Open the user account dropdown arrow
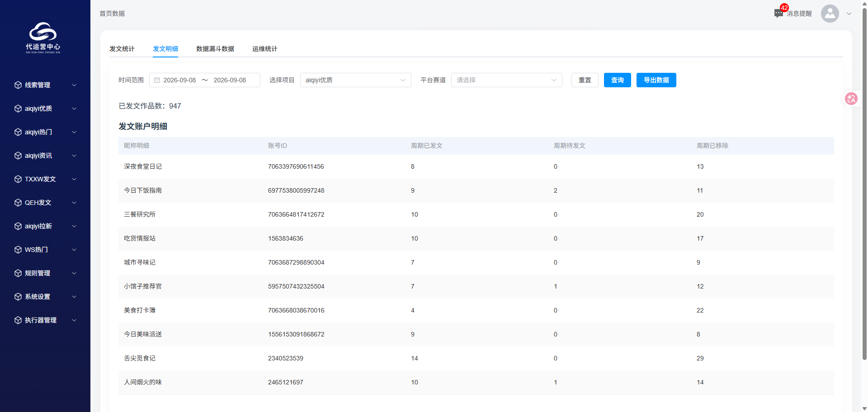 point(849,14)
